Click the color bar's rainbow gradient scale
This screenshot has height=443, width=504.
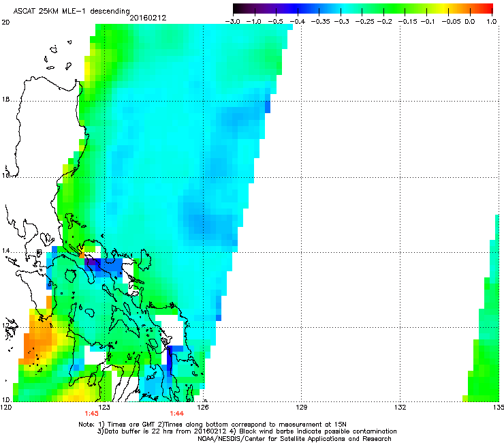(362, 9)
